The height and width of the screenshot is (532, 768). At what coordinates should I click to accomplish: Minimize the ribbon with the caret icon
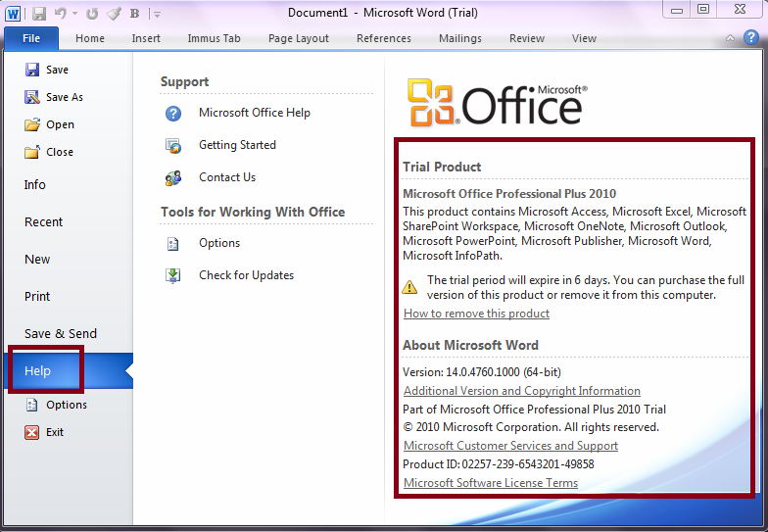point(730,37)
